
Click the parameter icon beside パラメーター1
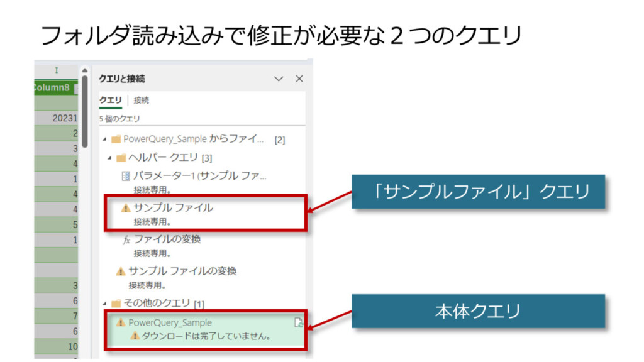pos(126,176)
